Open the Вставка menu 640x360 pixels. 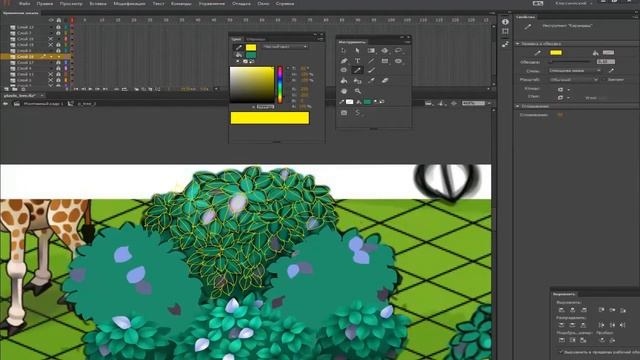pos(98,4)
